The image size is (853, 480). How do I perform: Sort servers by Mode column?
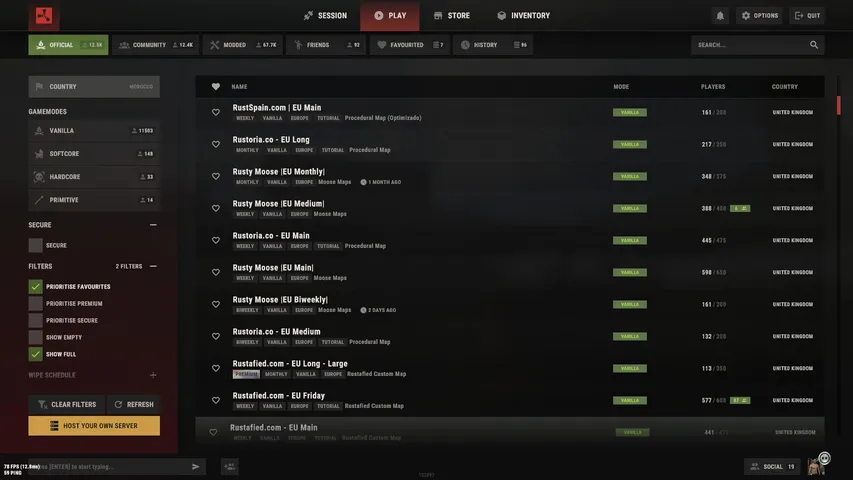[x=621, y=87]
